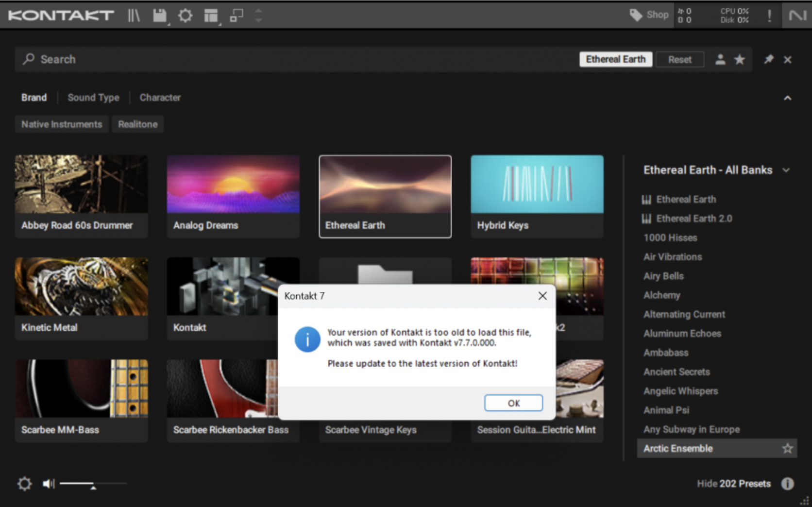Select the Aluminum Echoes preset

point(682,334)
